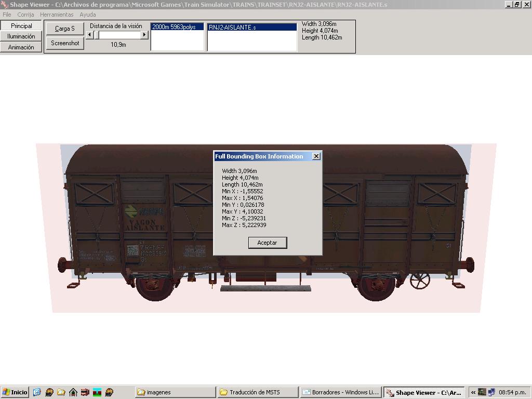
Task: Expand hidden system tray icons chevron
Action: pyautogui.click(x=473, y=392)
